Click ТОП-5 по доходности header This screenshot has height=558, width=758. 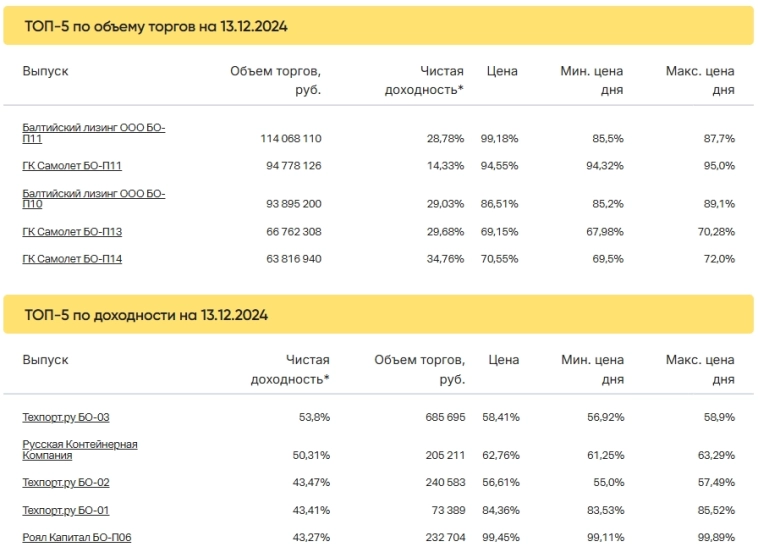[146, 315]
